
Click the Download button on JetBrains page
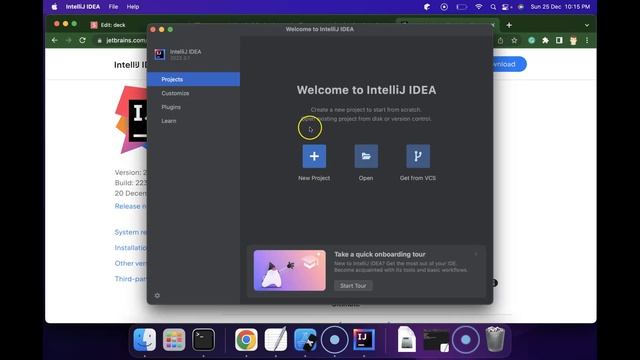[x=509, y=64]
